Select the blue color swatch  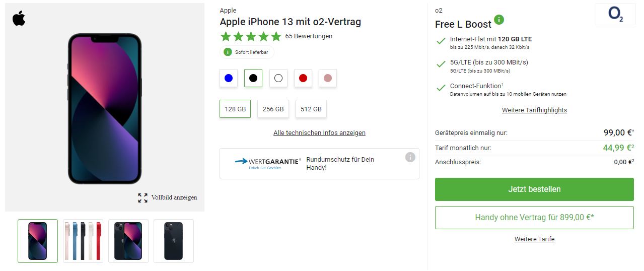pyautogui.click(x=229, y=78)
